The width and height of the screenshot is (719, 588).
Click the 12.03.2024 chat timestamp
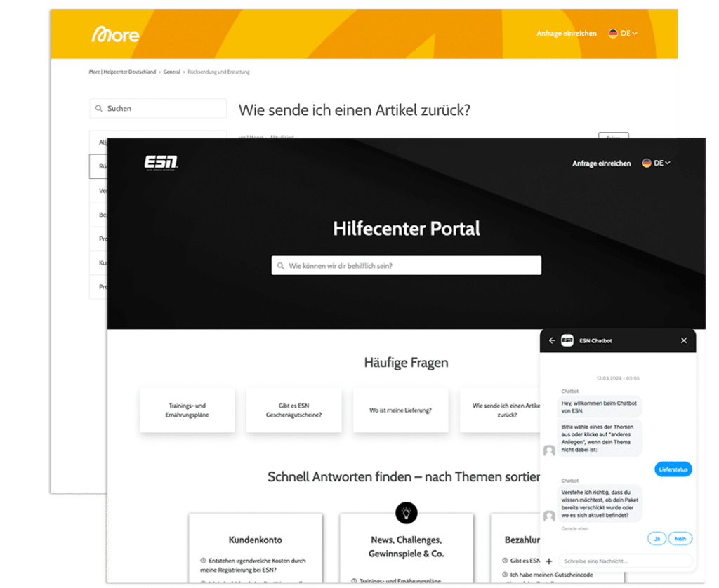coord(618,379)
